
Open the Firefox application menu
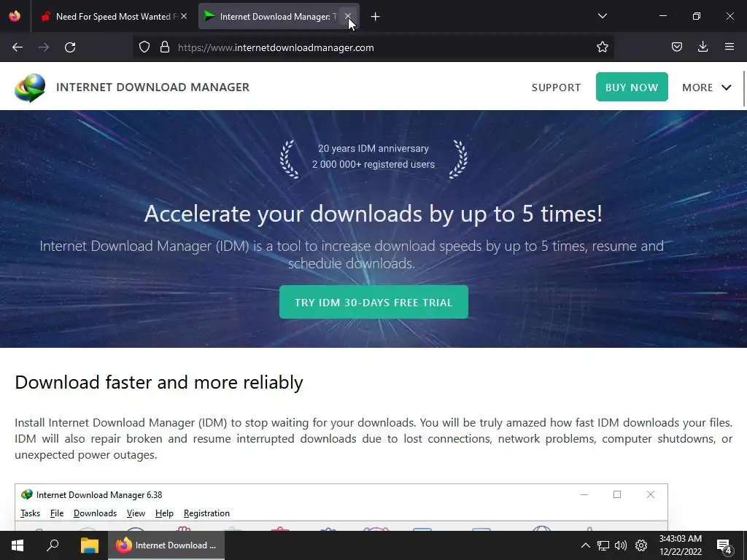pyautogui.click(x=729, y=47)
